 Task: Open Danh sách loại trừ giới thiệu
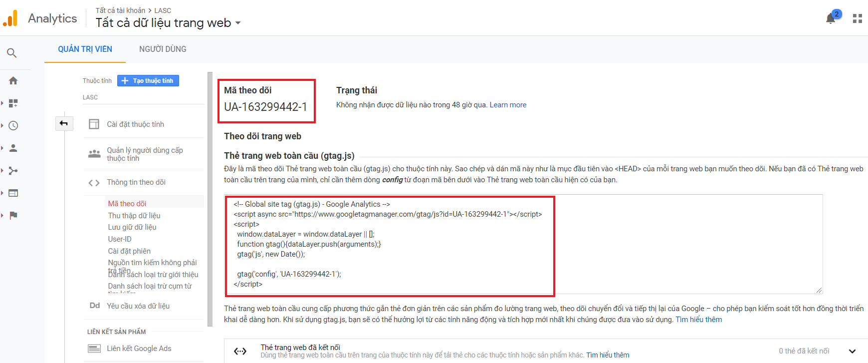[153, 275]
